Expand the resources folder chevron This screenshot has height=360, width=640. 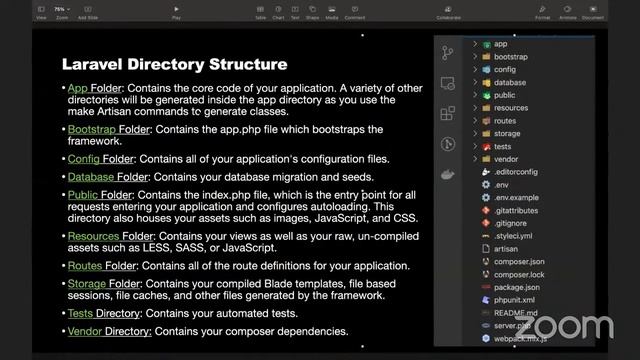click(475, 108)
